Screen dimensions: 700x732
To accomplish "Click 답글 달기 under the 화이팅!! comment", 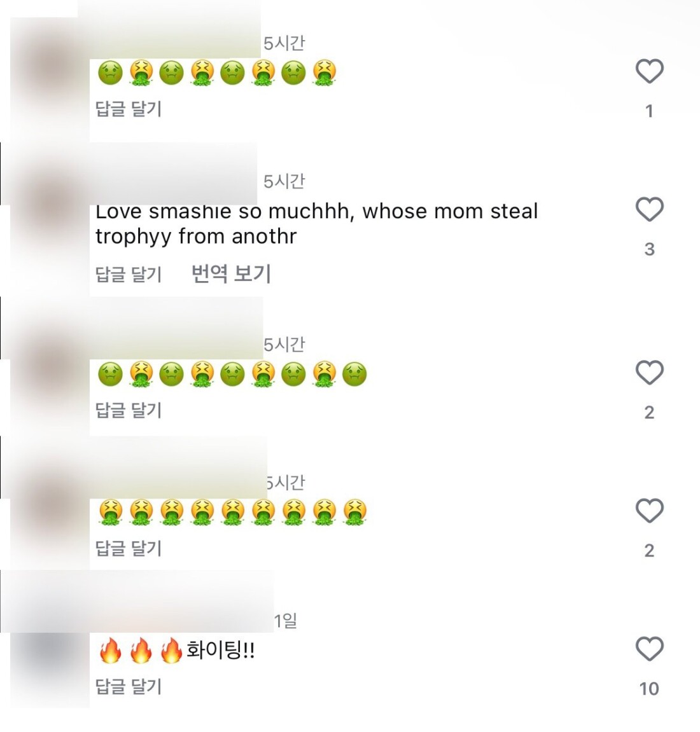I will click(129, 687).
